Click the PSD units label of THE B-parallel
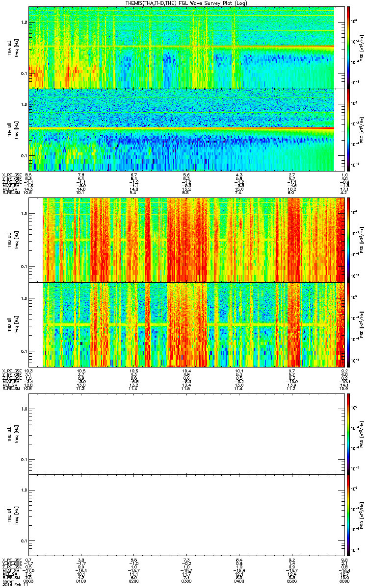This screenshot has width=368, height=588. point(361,515)
